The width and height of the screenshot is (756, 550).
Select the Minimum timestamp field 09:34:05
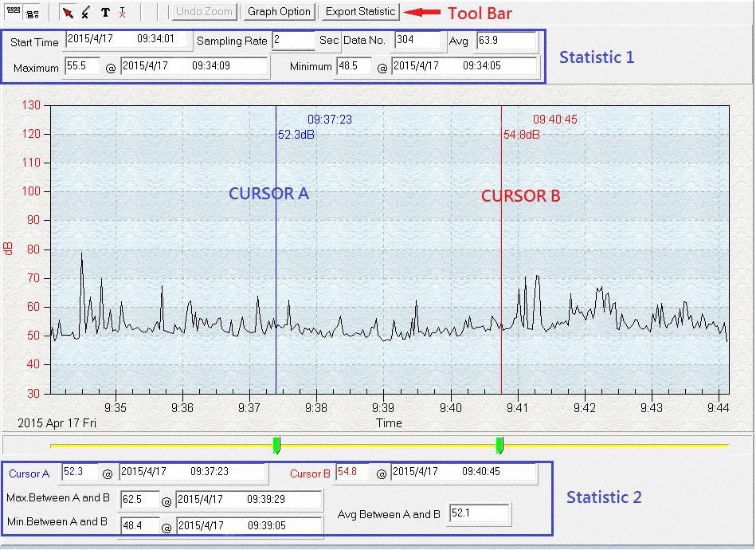(x=464, y=66)
